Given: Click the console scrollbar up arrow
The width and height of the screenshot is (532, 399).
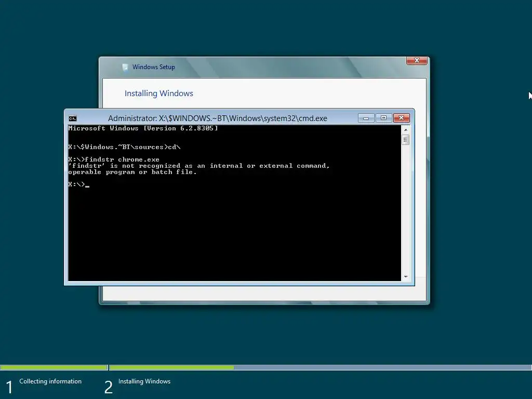Looking at the screenshot, I should 405,130.
